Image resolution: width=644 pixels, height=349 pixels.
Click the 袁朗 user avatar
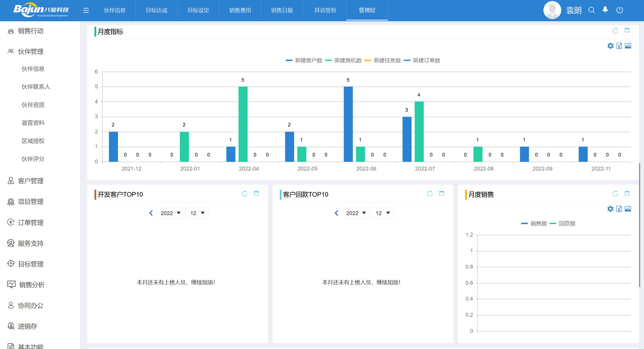552,10
